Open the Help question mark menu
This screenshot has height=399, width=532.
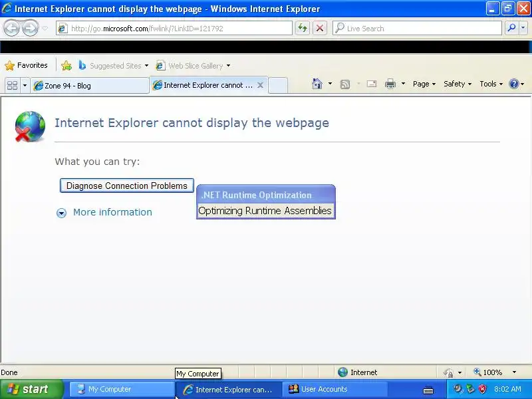[x=517, y=84]
